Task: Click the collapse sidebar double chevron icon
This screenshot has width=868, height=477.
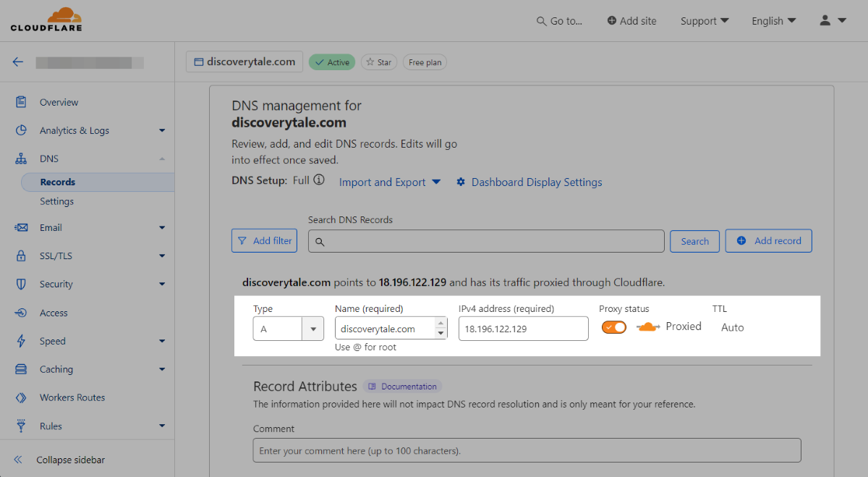Action: pyautogui.click(x=19, y=460)
